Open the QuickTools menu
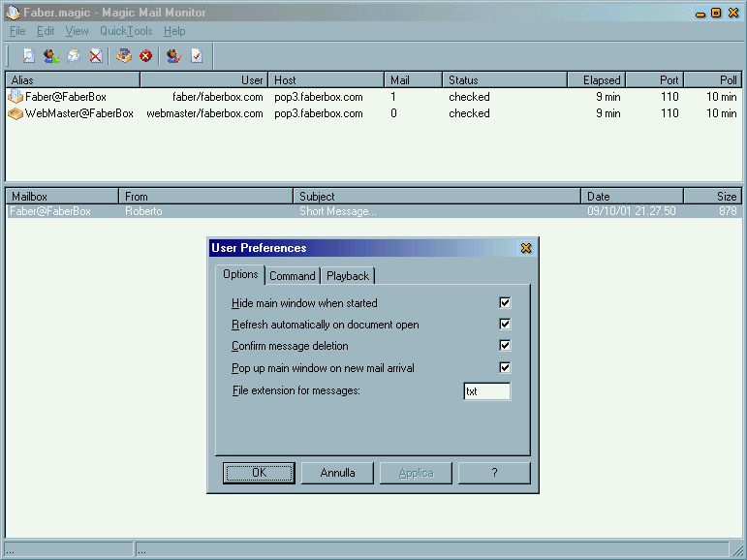This screenshot has height=560, width=747. (x=126, y=31)
